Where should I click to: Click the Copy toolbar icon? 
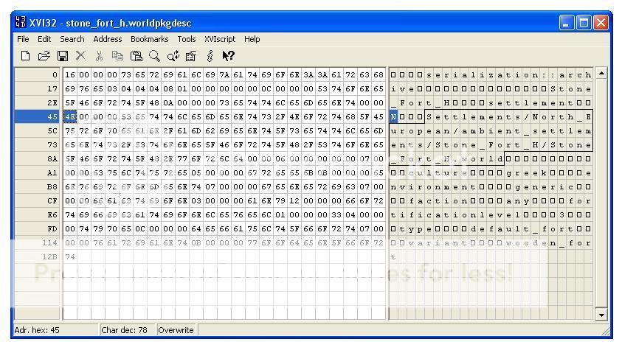117,56
